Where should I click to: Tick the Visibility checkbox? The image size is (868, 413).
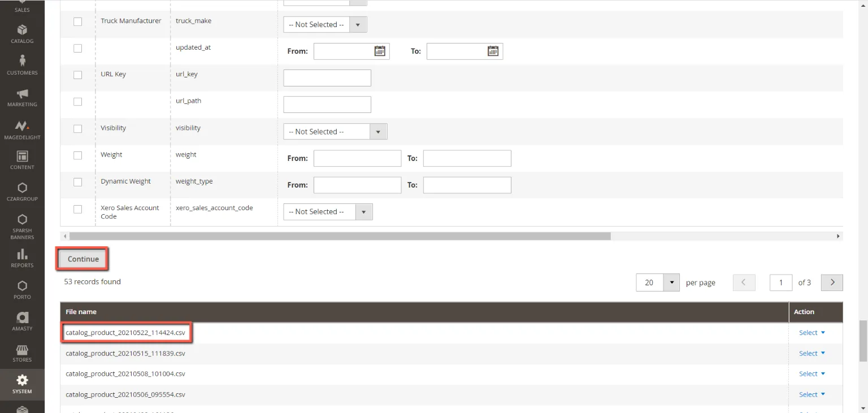pyautogui.click(x=77, y=128)
